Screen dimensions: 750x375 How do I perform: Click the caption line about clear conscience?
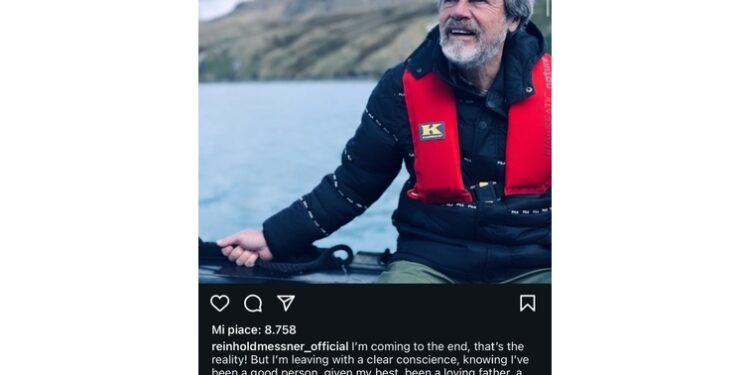[x=370, y=360]
